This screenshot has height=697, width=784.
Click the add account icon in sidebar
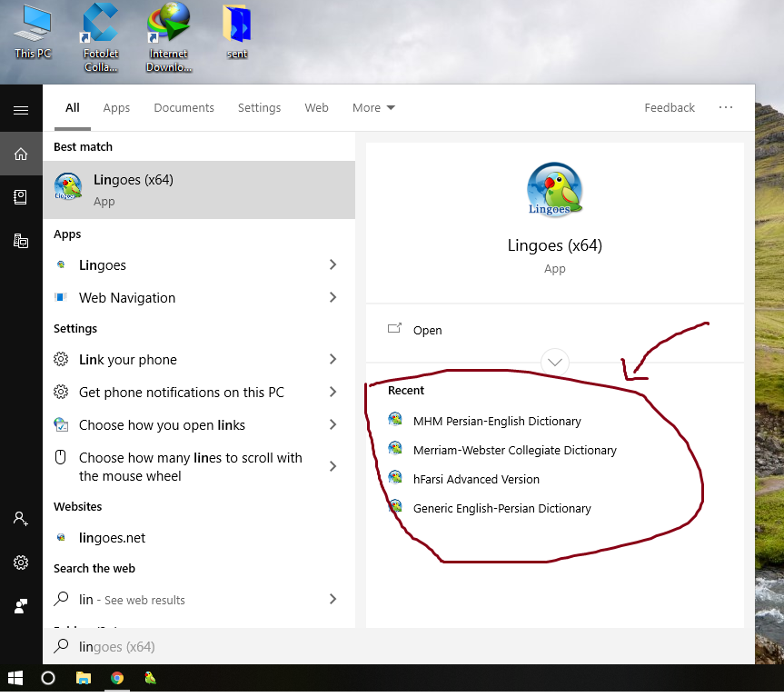click(21, 518)
